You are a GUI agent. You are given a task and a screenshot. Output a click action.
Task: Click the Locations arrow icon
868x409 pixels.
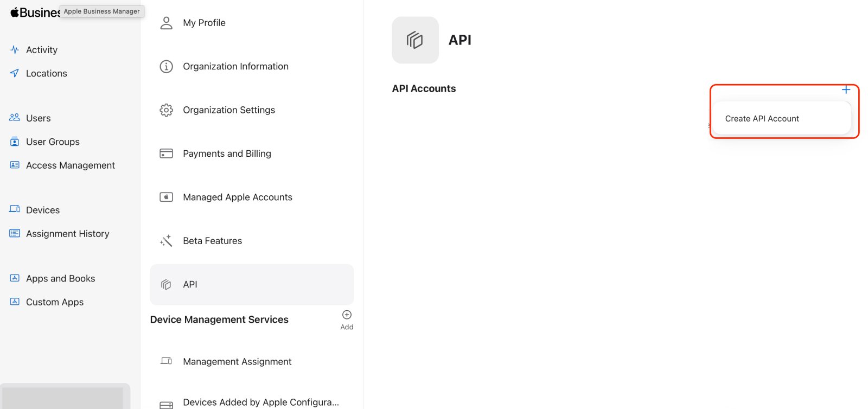coord(15,73)
